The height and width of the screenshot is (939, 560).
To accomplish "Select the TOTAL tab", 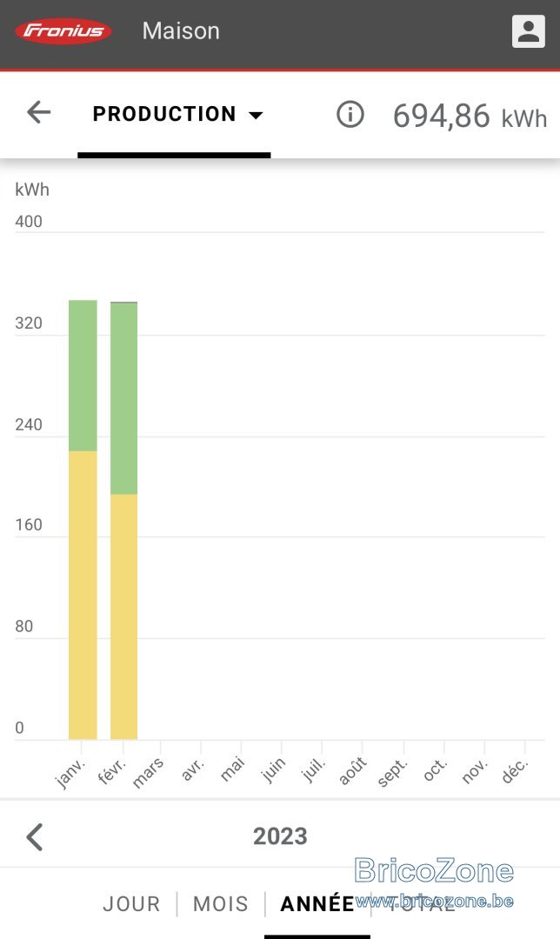I will point(421,903).
